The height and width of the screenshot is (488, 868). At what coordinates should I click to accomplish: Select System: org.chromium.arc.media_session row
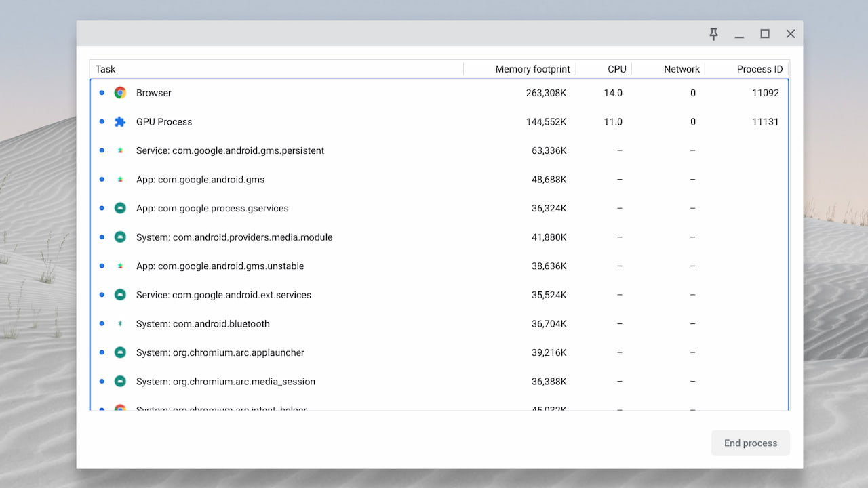439,382
